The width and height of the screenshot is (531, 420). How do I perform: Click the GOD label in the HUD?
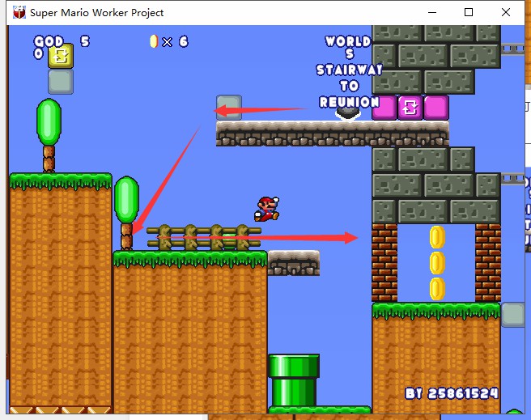49,41
